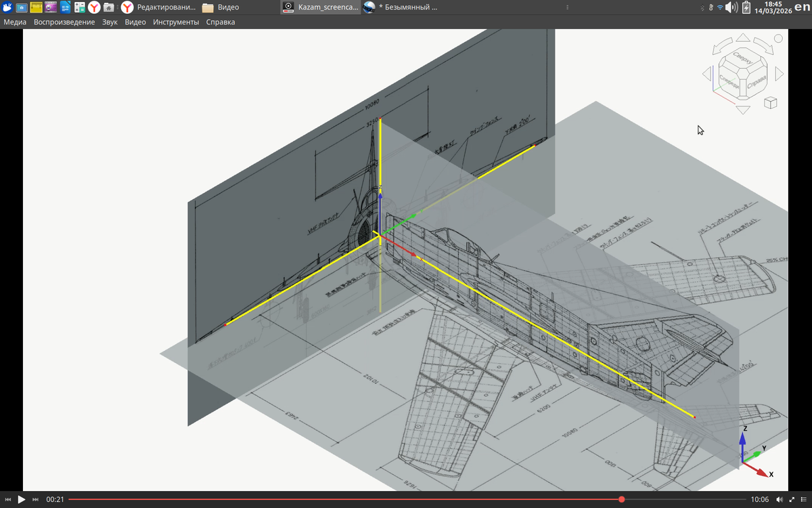Image resolution: width=812 pixels, height=508 pixels.
Task: Click the battery charging tray icon
Action: point(746,7)
